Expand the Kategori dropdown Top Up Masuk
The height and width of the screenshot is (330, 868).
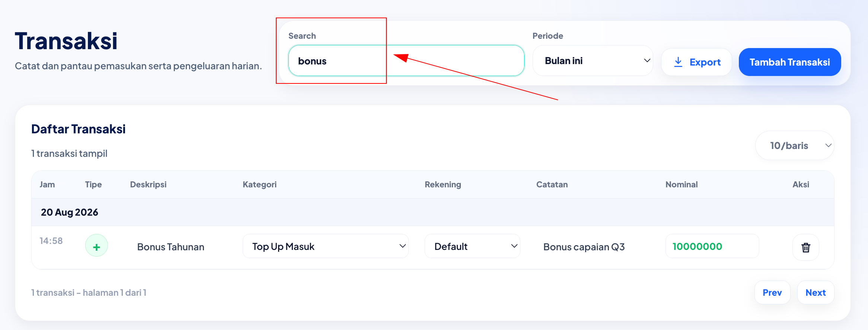[326, 246]
